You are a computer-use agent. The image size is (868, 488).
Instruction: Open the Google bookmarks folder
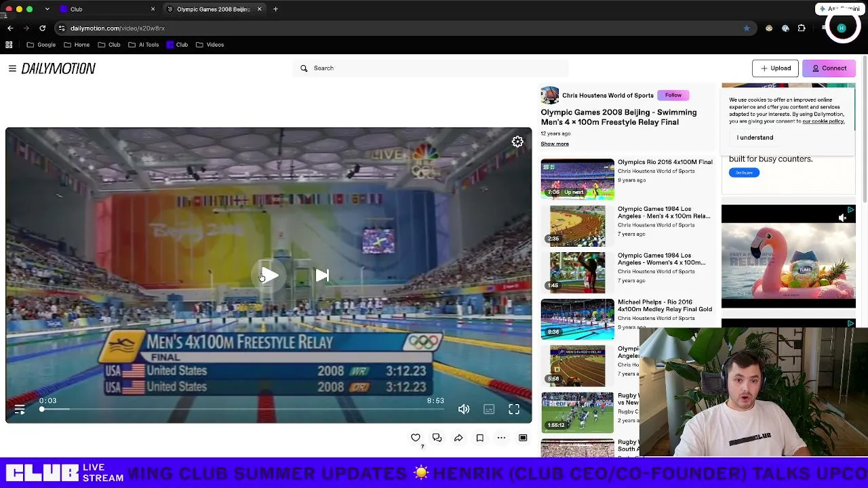point(41,45)
